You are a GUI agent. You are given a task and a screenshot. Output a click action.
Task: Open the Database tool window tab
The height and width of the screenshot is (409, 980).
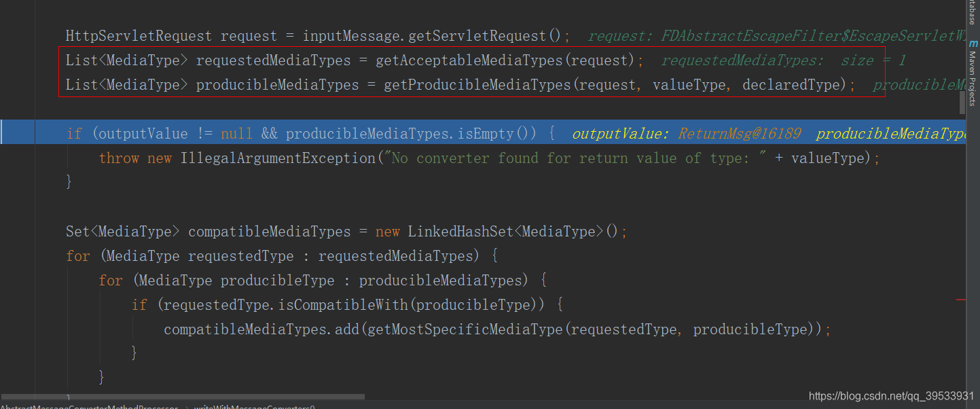click(x=973, y=12)
